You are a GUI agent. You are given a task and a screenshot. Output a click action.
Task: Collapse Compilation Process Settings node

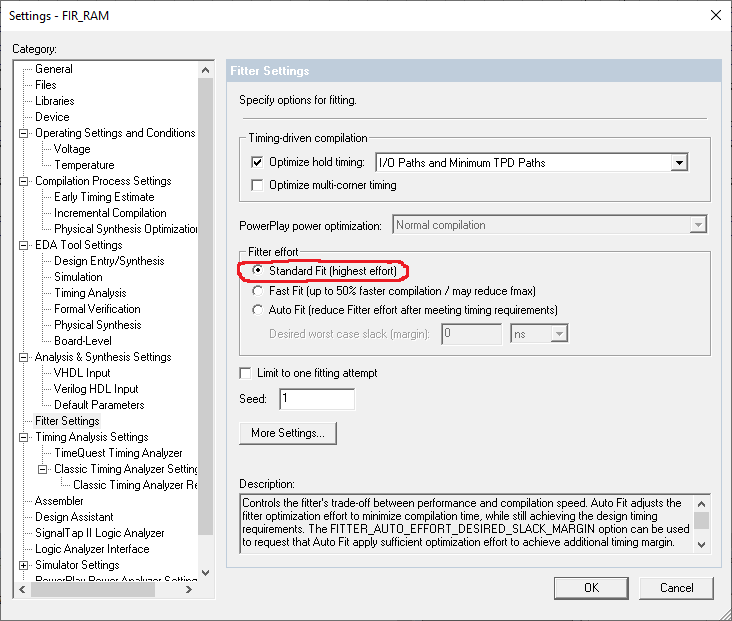pos(23,182)
